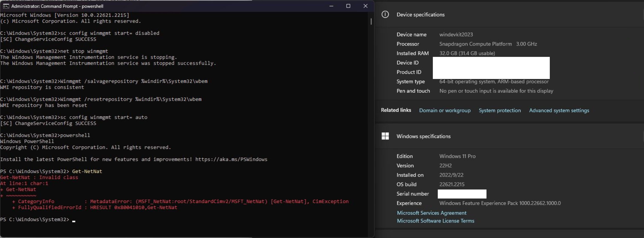This screenshot has width=644, height=238.
Task: Click the sc config winmgmt start= auto line
Action: tap(74, 117)
